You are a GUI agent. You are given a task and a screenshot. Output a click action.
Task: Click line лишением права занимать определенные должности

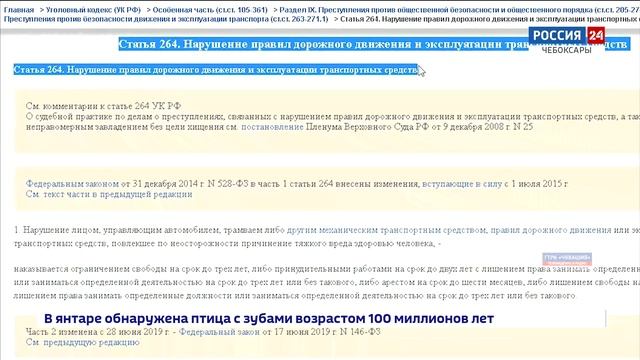(x=294, y=296)
